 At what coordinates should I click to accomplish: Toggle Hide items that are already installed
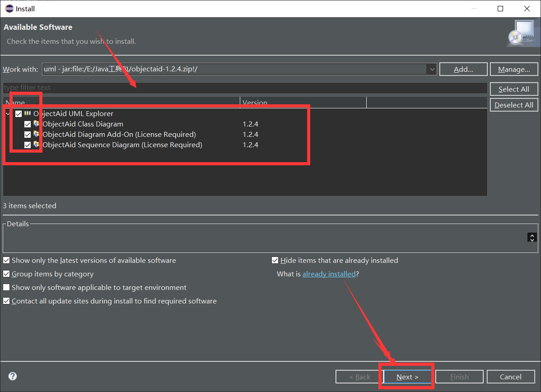click(x=275, y=260)
